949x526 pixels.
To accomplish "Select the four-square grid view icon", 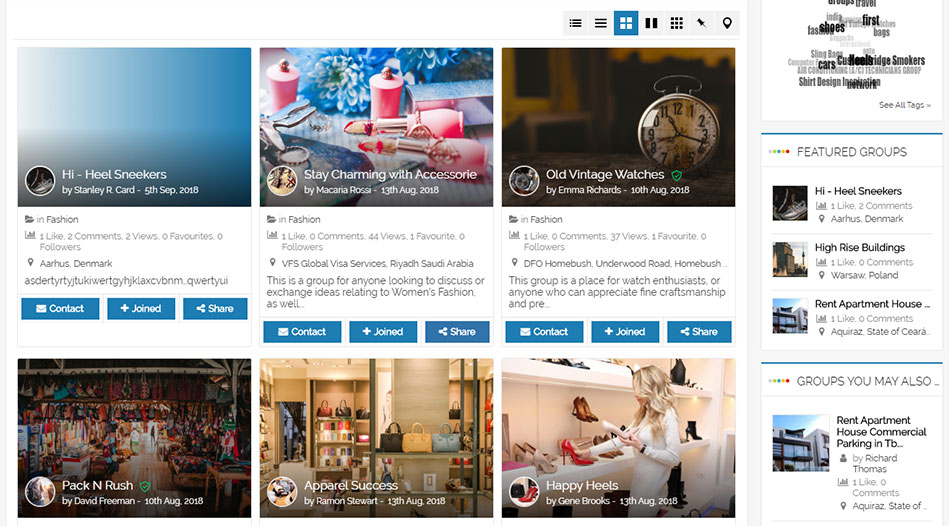I will pyautogui.click(x=626, y=23).
